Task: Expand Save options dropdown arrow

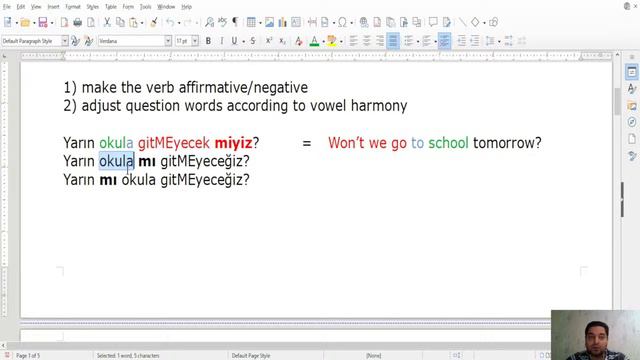Action: 52,23
